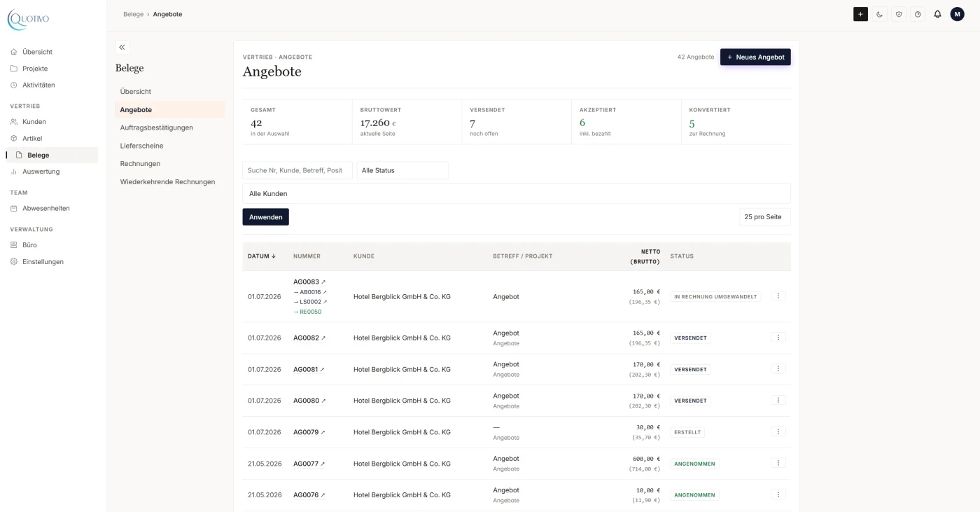Open Artikel in the sidebar
980x512 pixels.
pyautogui.click(x=32, y=139)
